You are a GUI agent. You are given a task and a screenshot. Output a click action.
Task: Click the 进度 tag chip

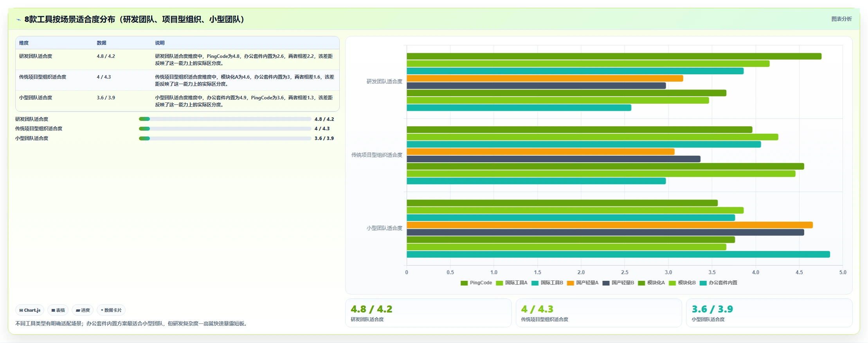click(x=83, y=310)
